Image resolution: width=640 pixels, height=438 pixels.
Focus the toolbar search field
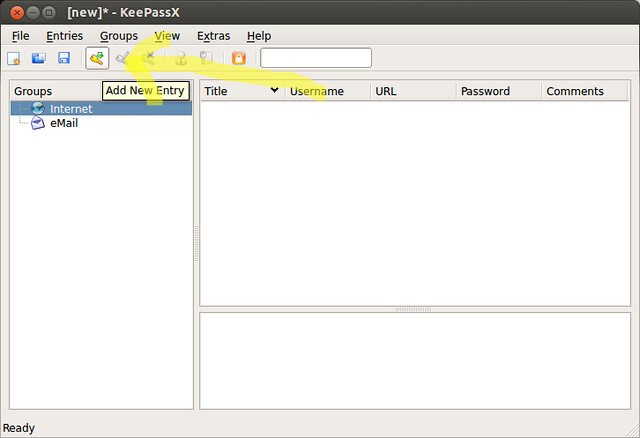click(316, 58)
